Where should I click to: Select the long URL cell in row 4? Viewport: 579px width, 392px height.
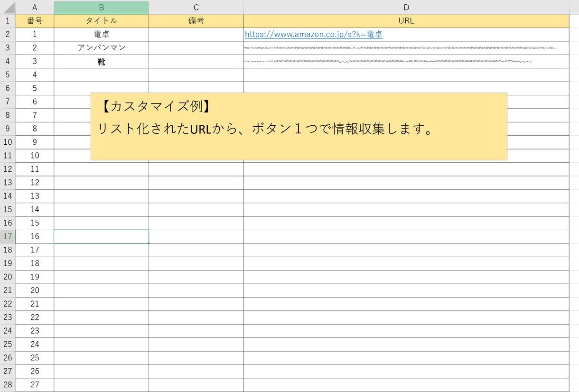click(406, 62)
